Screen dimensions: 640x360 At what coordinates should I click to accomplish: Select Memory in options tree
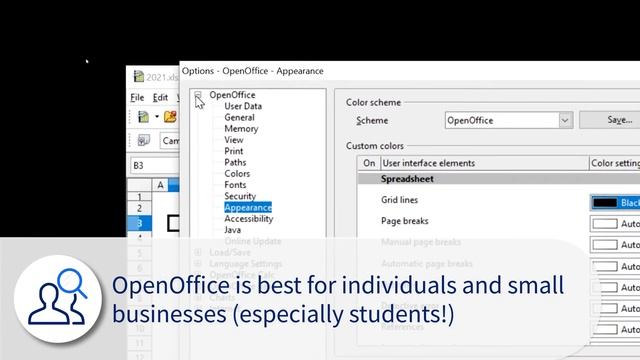click(241, 129)
